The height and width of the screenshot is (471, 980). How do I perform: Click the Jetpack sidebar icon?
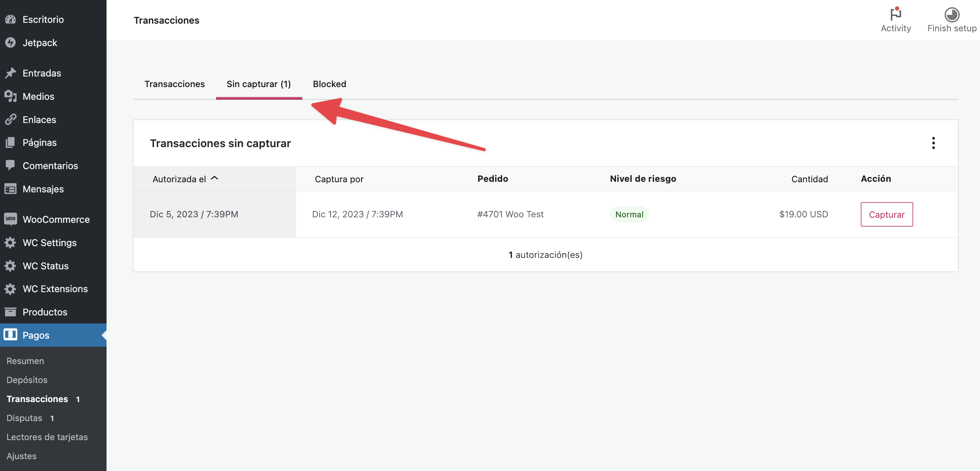tap(11, 43)
